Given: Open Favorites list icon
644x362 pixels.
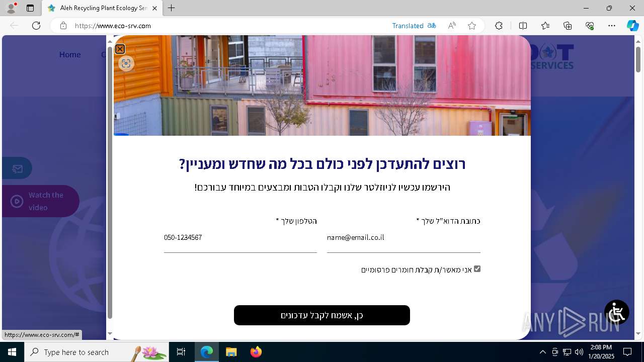Looking at the screenshot, I should (x=545, y=26).
